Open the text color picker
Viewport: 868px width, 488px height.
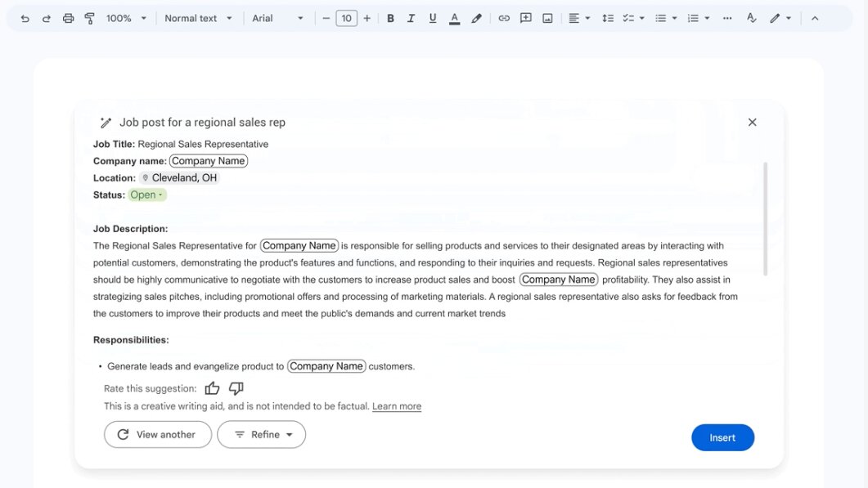[x=455, y=17]
